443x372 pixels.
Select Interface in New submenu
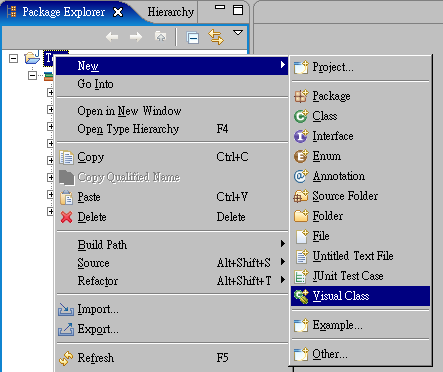click(361, 136)
